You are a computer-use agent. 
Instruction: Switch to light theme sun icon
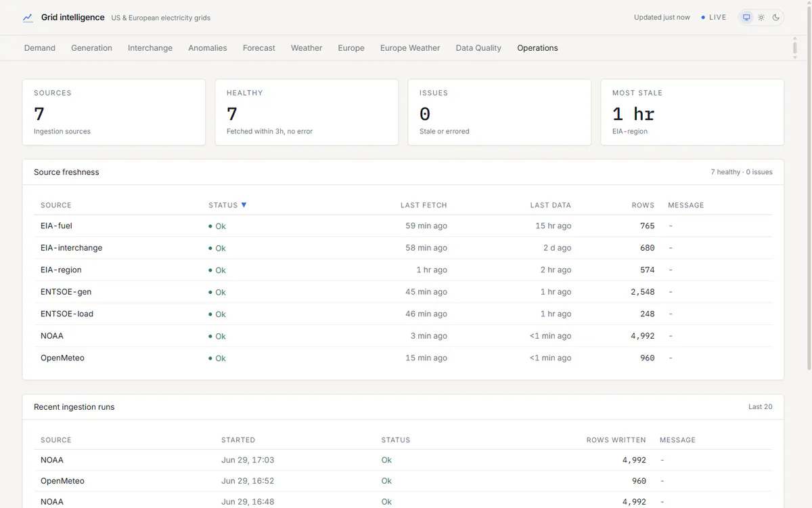(x=761, y=18)
